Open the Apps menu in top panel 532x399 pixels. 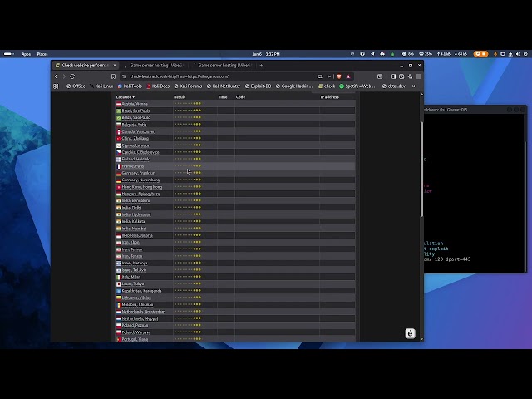tap(26, 54)
